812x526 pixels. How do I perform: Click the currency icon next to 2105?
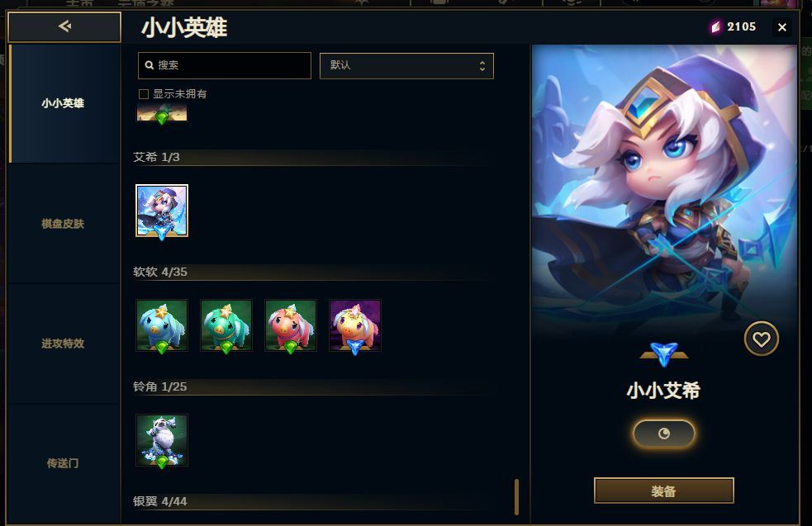pyautogui.click(x=715, y=27)
